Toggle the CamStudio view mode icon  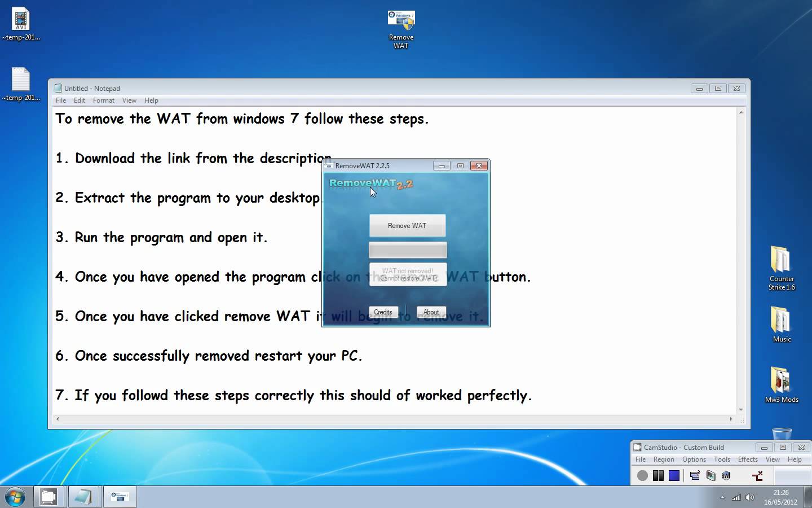click(x=695, y=476)
